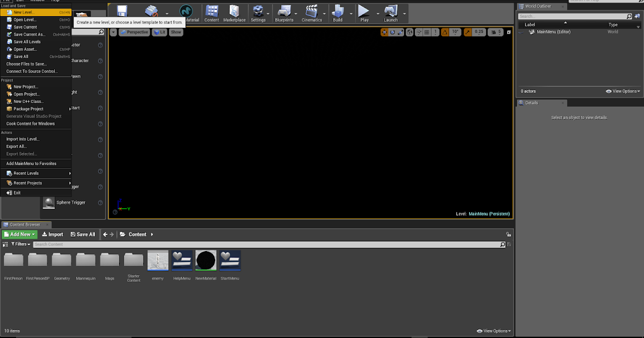The width and height of the screenshot is (644, 338).
Task: Open the enemy asset thumbnail
Action: coord(157,260)
